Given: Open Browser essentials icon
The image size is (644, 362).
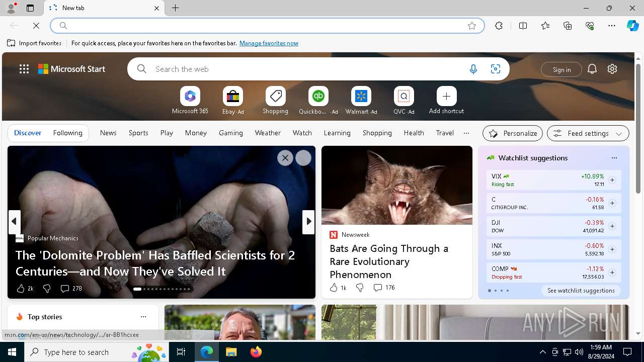Looking at the screenshot, I should pyautogui.click(x=590, y=26).
